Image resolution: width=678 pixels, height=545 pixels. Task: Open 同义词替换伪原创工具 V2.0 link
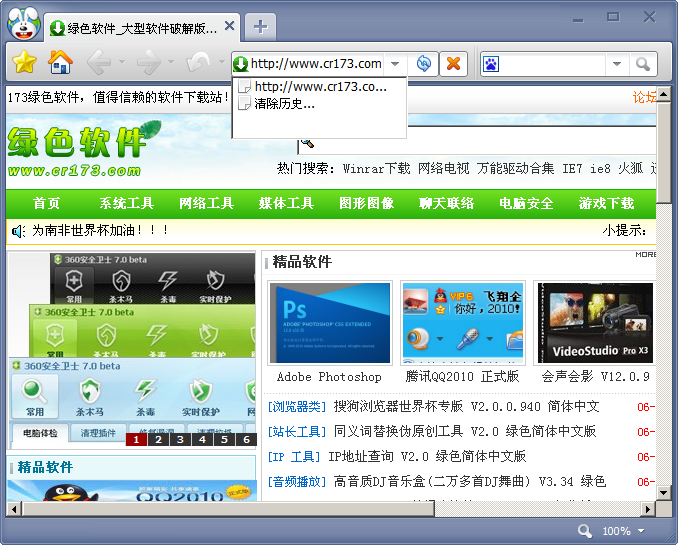(x=465, y=432)
